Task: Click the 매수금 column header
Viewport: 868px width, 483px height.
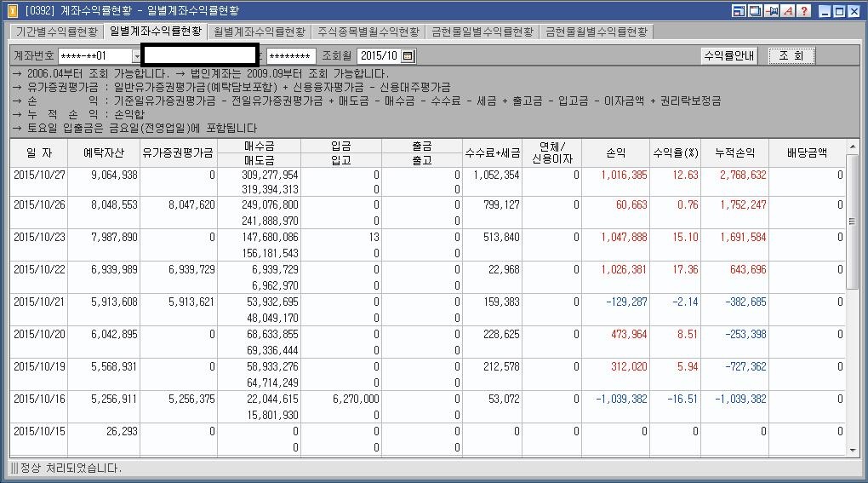Action: click(259, 147)
